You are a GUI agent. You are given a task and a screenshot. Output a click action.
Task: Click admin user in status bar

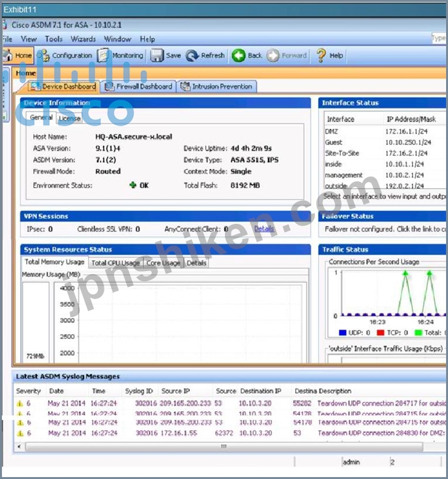point(351,462)
